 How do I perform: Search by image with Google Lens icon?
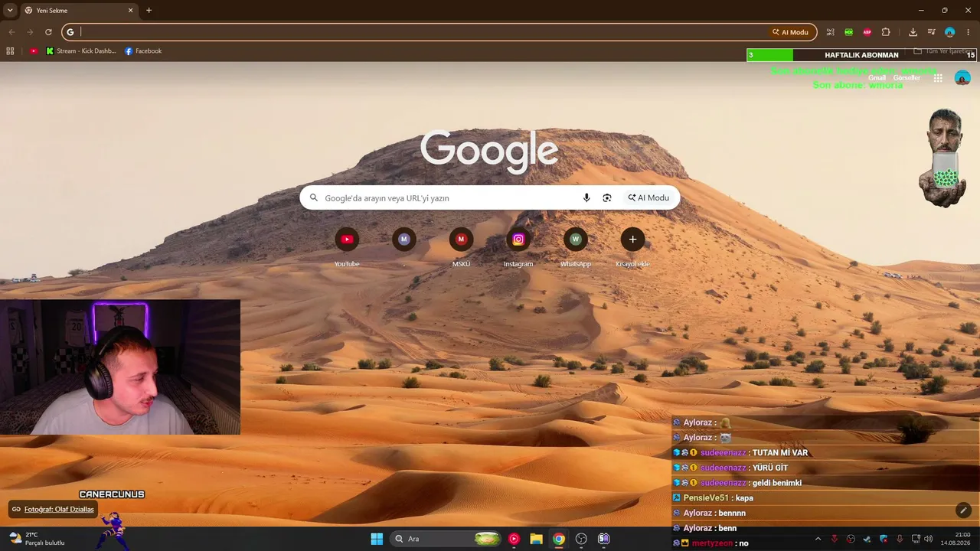click(x=607, y=197)
